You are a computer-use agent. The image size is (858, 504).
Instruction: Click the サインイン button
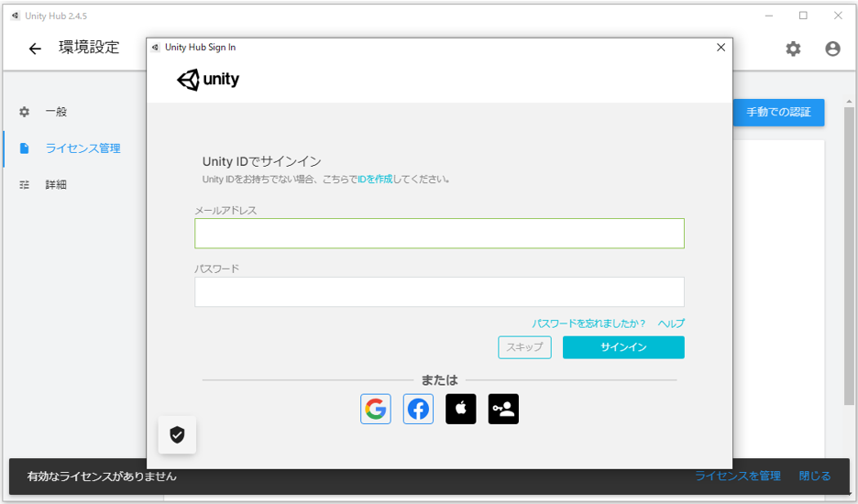pyautogui.click(x=623, y=347)
